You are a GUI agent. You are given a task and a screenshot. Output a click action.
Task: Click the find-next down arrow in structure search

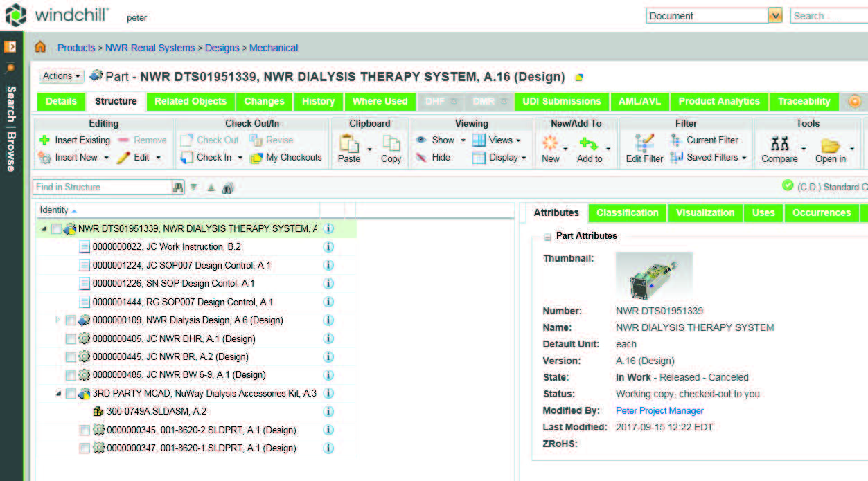(195, 187)
